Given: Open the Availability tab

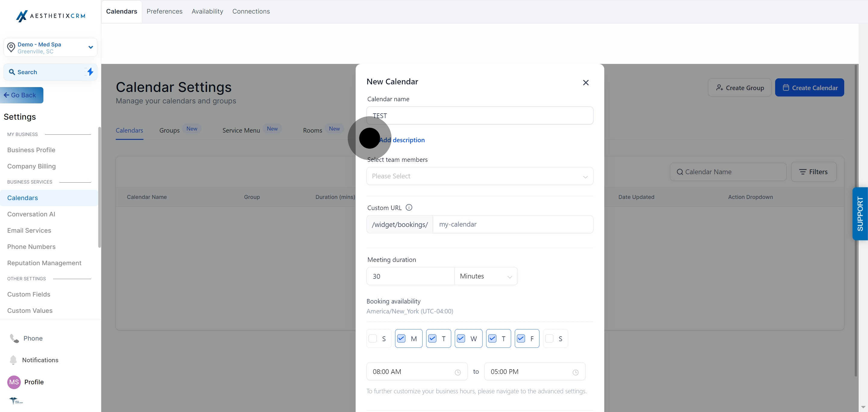Looking at the screenshot, I should point(207,11).
